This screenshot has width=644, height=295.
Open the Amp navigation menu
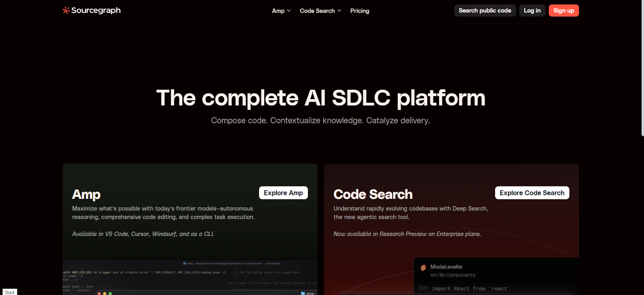pyautogui.click(x=281, y=11)
